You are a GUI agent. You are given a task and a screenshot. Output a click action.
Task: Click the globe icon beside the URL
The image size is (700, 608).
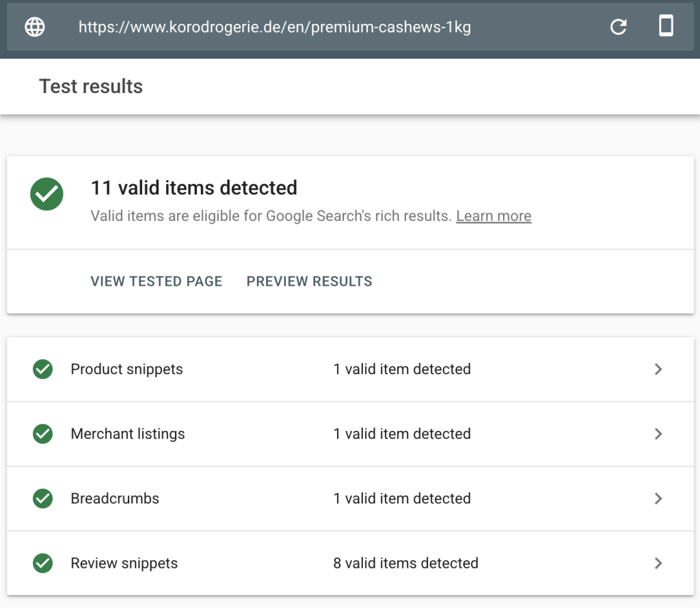point(35,27)
